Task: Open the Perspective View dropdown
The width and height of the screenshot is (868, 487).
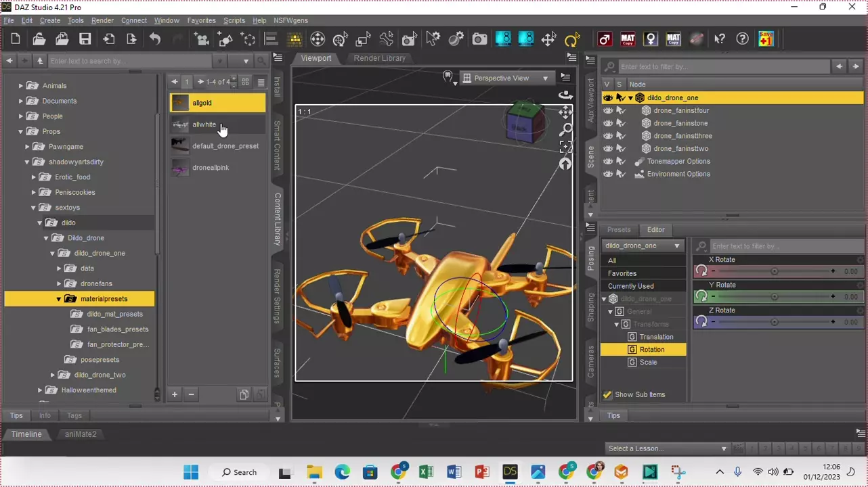Action: coord(506,78)
